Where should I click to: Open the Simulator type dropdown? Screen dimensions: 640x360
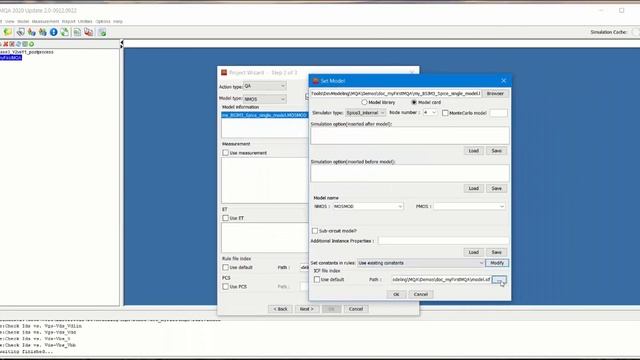pos(365,113)
